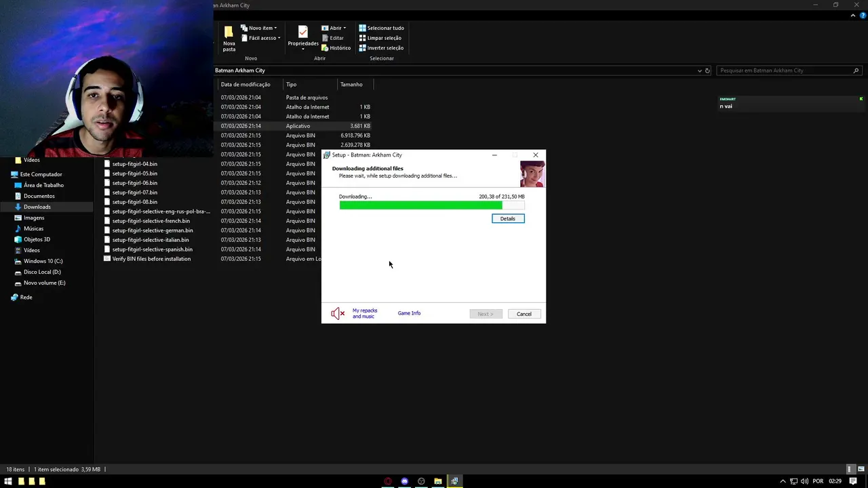Open the network tray icon
The width and height of the screenshot is (868, 488).
click(x=793, y=481)
